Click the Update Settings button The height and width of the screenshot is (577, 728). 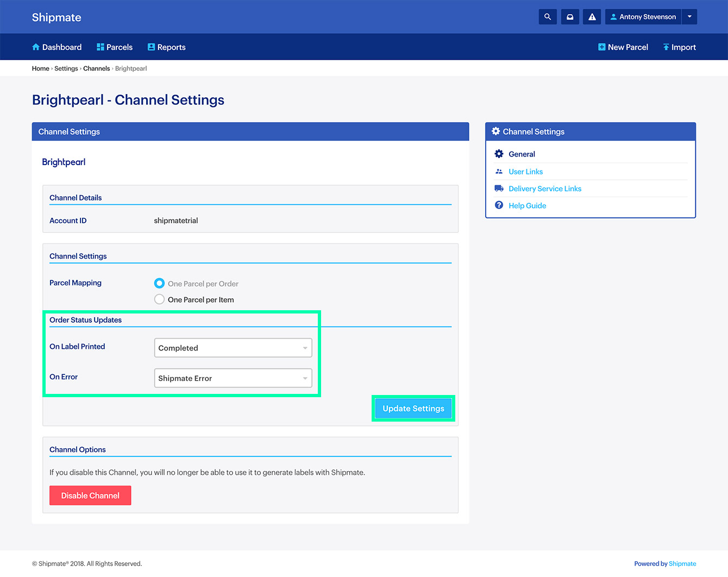click(x=413, y=409)
